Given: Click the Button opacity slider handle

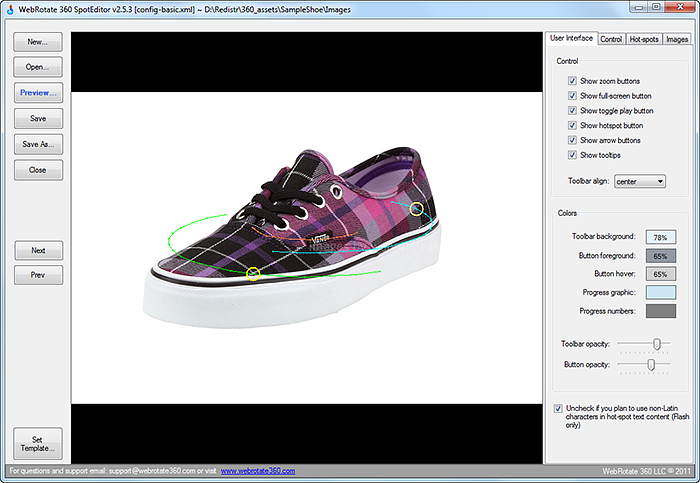Looking at the screenshot, I should pyautogui.click(x=651, y=365).
